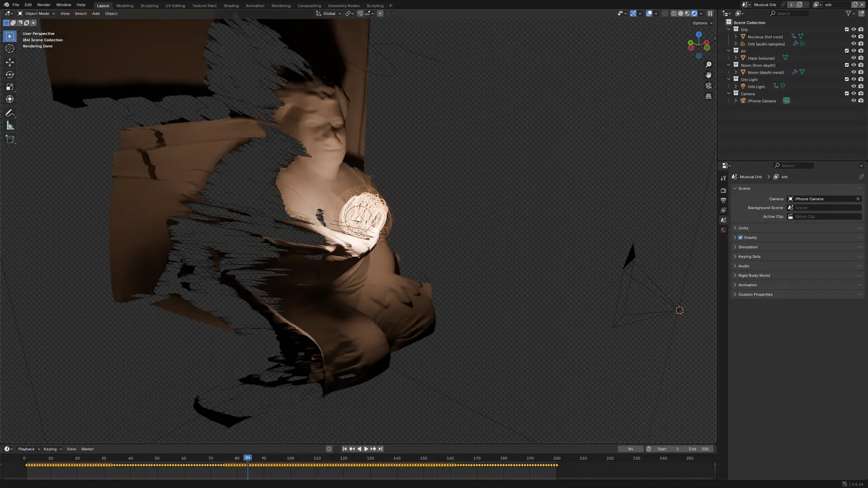Expand the Orb (audio samples) tree item
The height and width of the screenshot is (488, 868).
pos(736,44)
